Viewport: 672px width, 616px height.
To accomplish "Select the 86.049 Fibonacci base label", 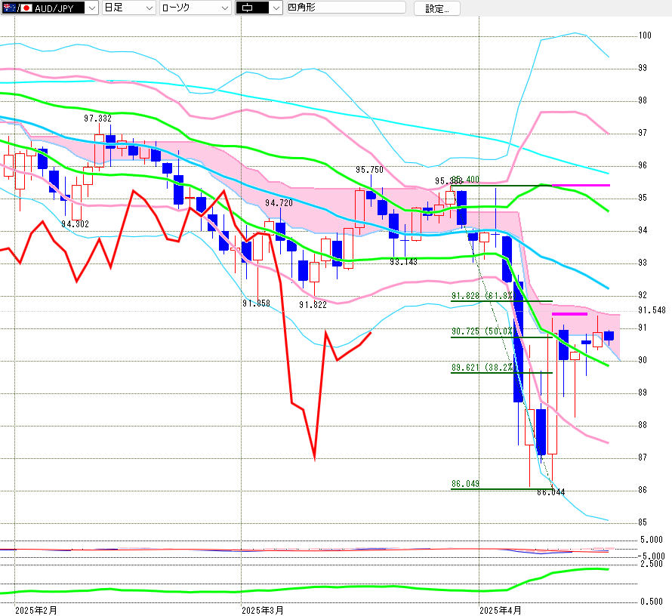I will pos(465,484).
